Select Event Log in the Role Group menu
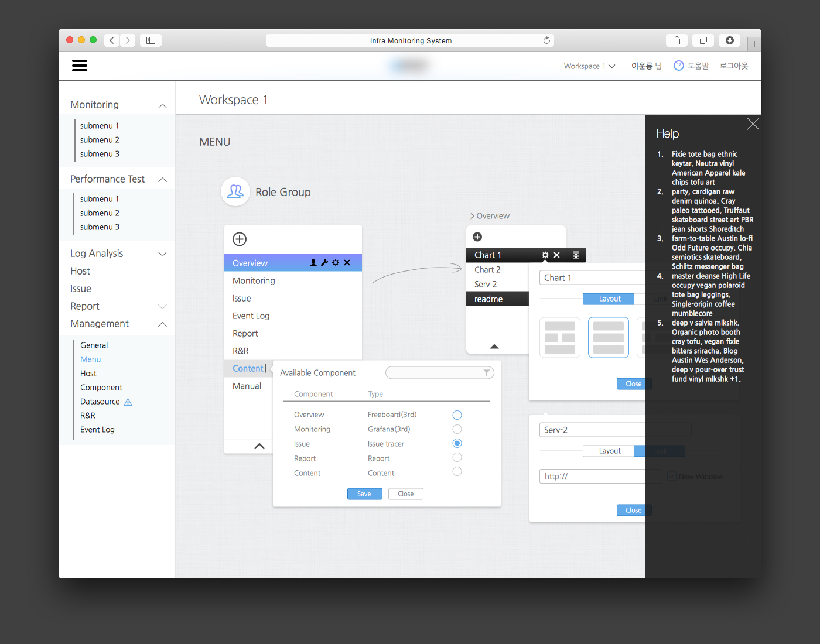The height and width of the screenshot is (644, 820). click(x=251, y=316)
